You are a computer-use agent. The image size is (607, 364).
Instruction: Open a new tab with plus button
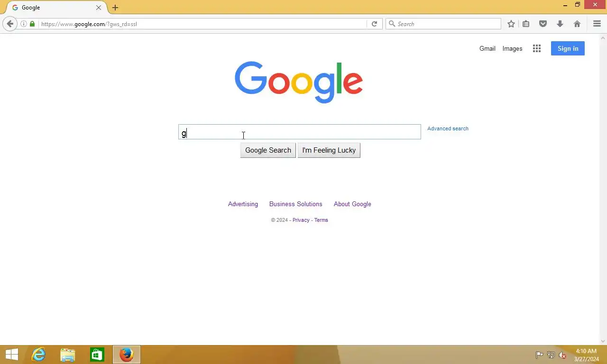(x=115, y=8)
